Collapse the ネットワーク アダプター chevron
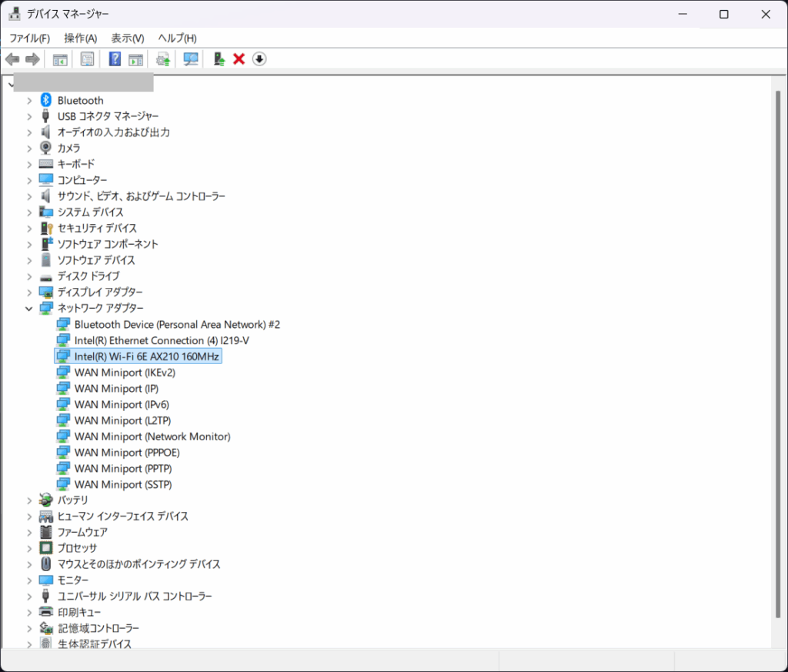Image resolution: width=788 pixels, height=672 pixels. click(x=29, y=308)
